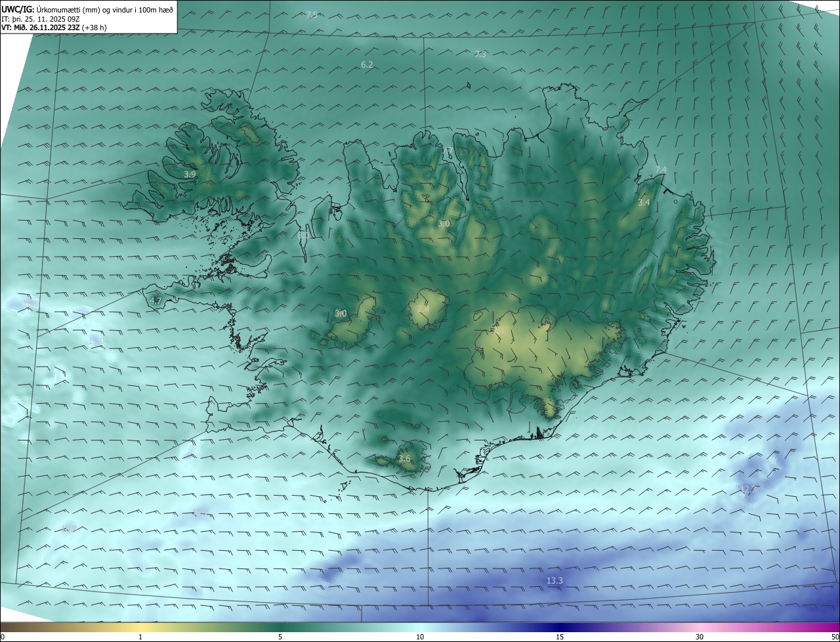Click the 2.4 value on the glacier
This screenshot has height=642, width=840.
click(423, 308)
